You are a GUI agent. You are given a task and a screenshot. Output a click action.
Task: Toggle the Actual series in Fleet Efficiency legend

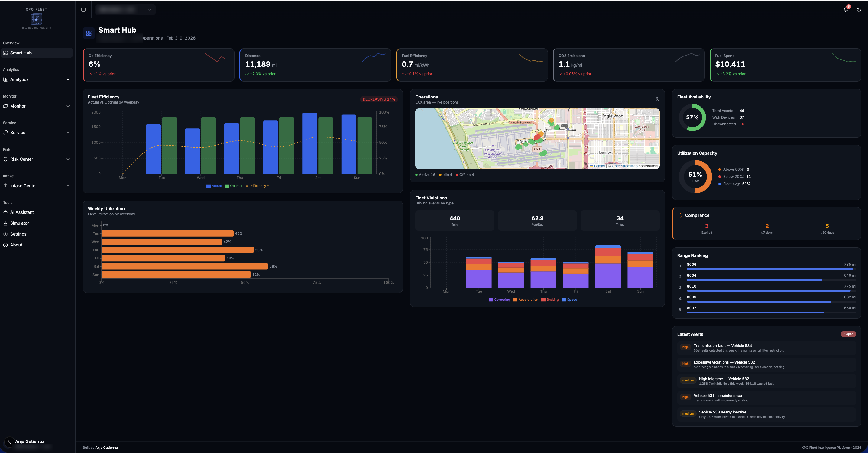(x=214, y=186)
